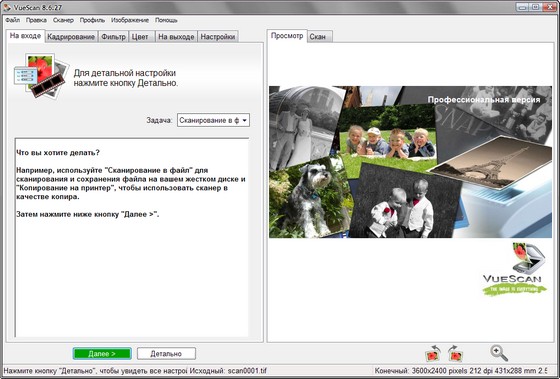Click the rotate left icon

[x=432, y=353]
